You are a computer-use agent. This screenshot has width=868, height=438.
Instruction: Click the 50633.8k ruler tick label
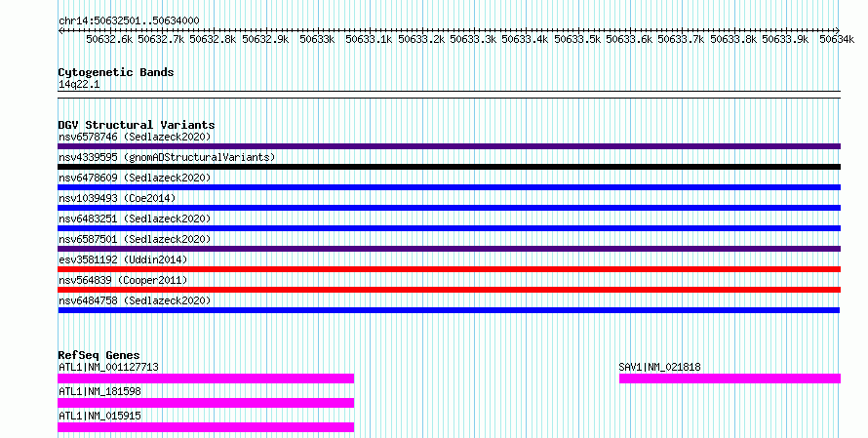734,39
